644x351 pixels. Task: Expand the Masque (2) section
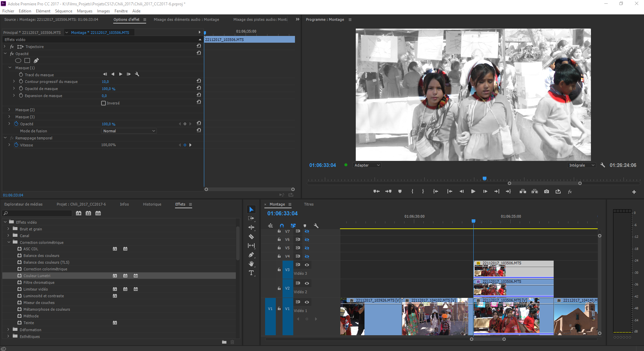click(x=9, y=110)
